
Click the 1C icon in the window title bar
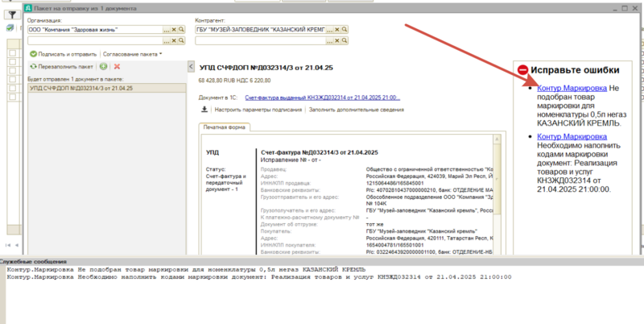pos(28,8)
